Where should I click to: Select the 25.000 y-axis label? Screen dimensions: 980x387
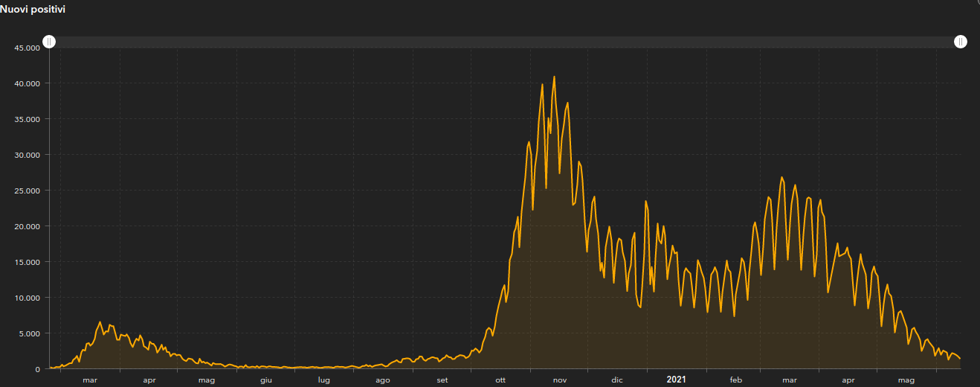[27, 191]
